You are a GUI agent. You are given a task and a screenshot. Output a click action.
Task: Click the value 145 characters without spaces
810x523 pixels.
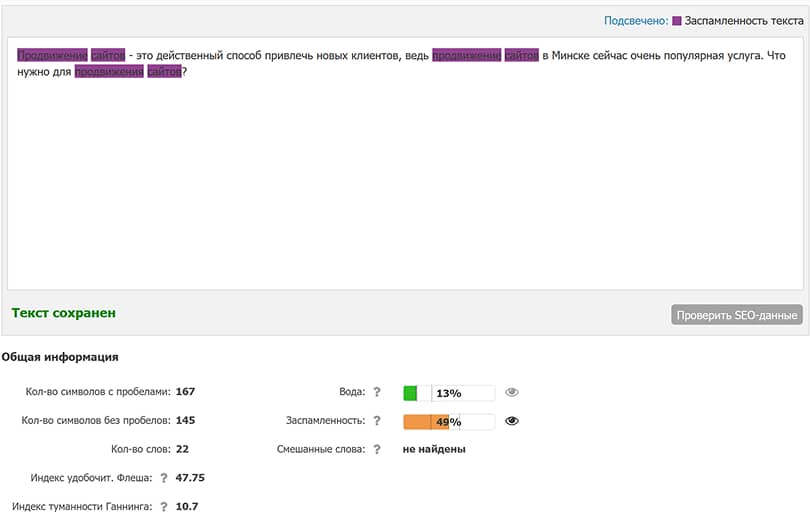185,420
